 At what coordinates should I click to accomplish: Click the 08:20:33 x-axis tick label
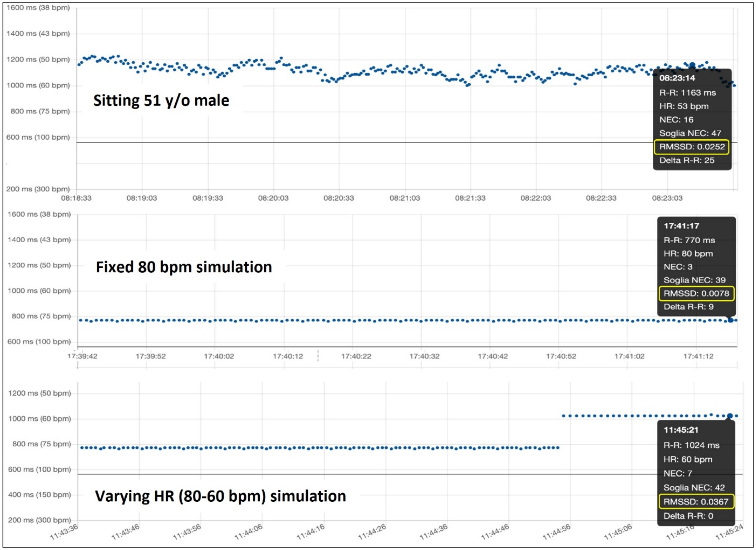[x=339, y=198]
